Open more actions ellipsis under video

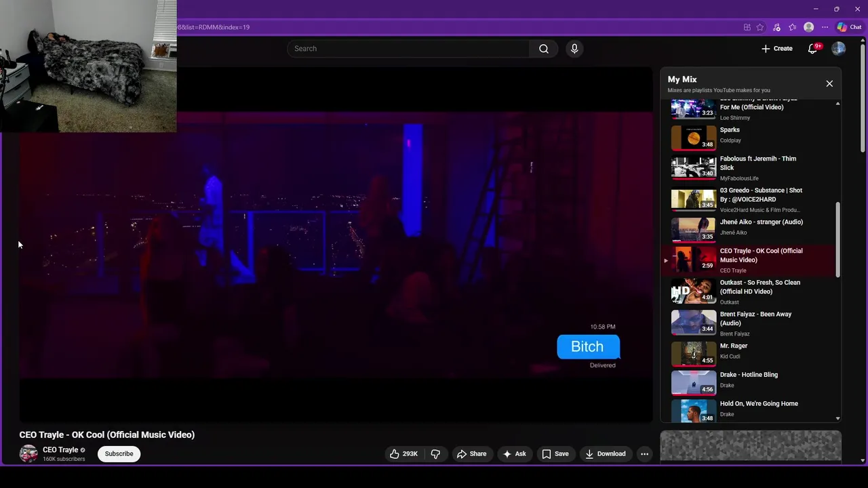click(645, 454)
